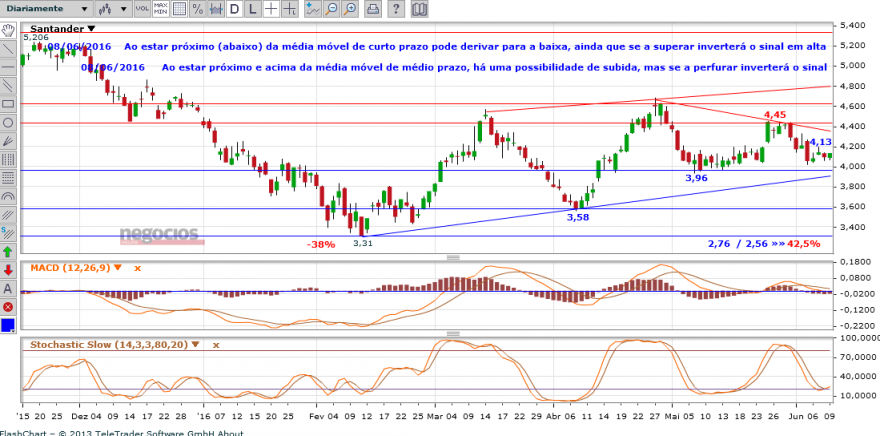Select the text annotation A tool
The height and width of the screenshot is (436, 880).
click(8, 289)
